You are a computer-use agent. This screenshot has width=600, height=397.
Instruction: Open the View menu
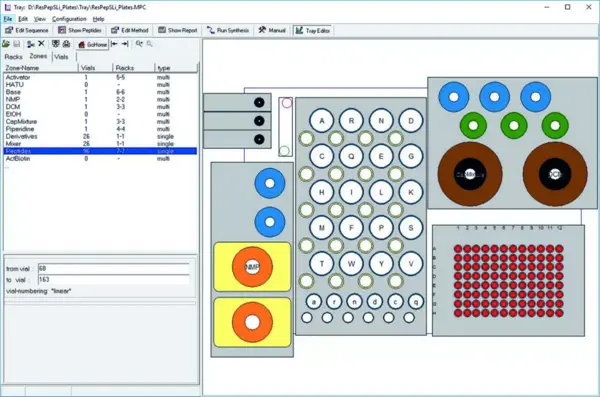[40, 19]
